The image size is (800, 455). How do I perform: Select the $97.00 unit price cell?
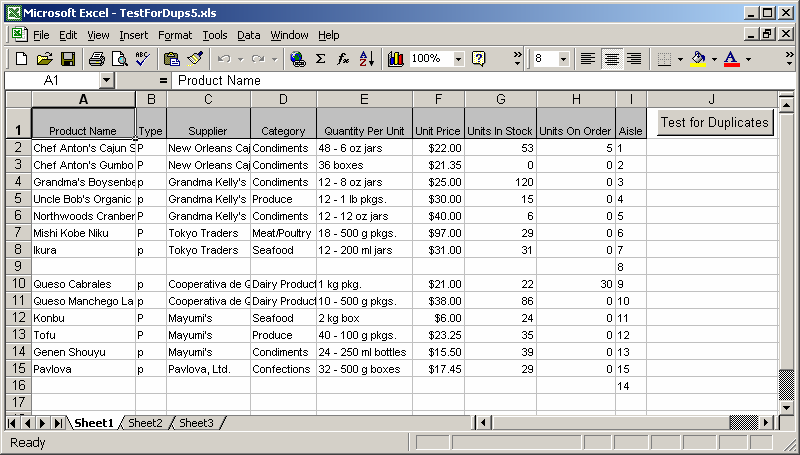438,233
